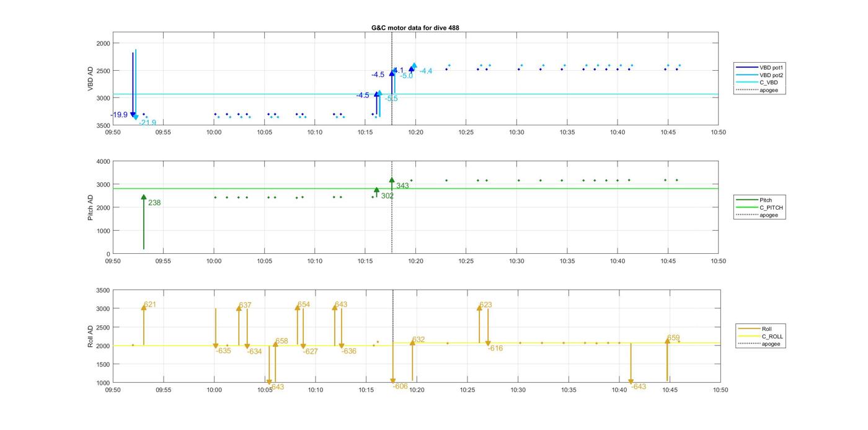The height and width of the screenshot is (430, 868).
Task: Click the "-5.5" VBD data label
Action: 391,99
